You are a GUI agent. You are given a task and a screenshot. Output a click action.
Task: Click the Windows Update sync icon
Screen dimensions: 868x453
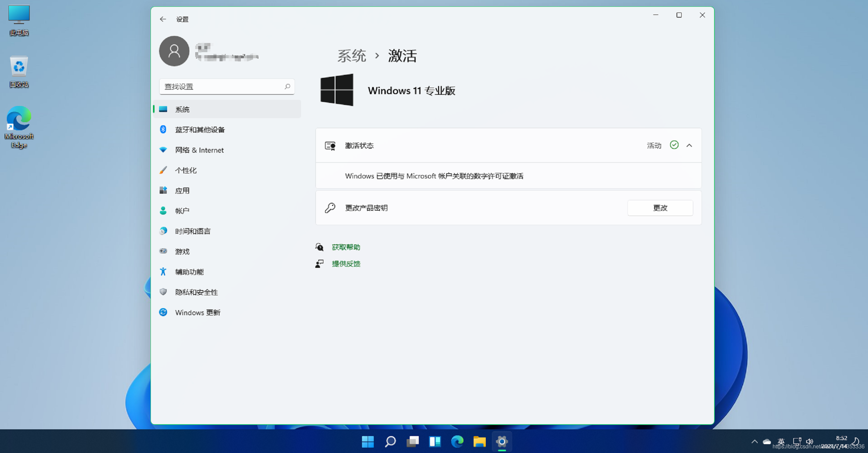pyautogui.click(x=163, y=312)
